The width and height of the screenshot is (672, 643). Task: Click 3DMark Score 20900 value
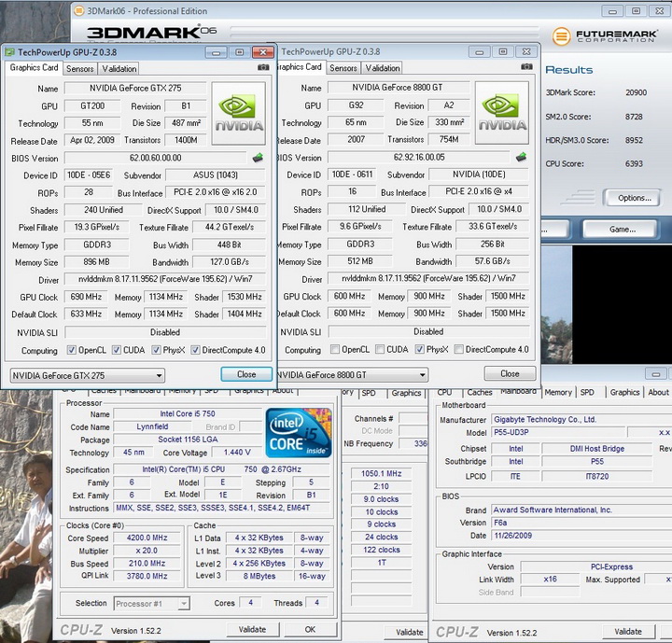pyautogui.click(x=636, y=92)
